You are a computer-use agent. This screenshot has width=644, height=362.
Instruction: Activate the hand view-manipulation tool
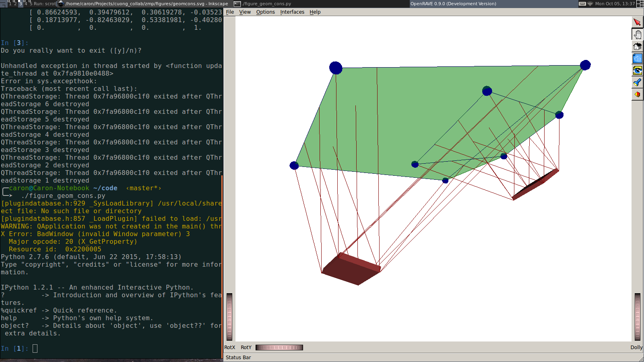click(x=637, y=34)
